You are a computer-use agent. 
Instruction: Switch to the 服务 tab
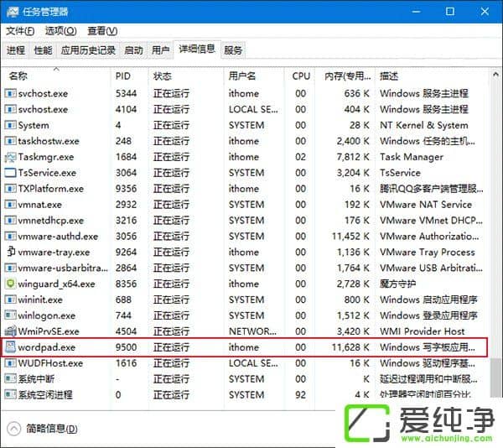[x=233, y=50]
